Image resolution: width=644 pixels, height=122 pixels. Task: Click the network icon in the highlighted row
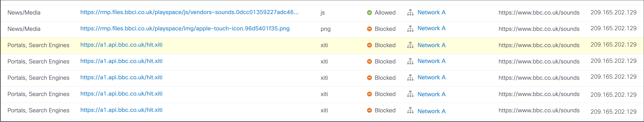click(x=410, y=45)
